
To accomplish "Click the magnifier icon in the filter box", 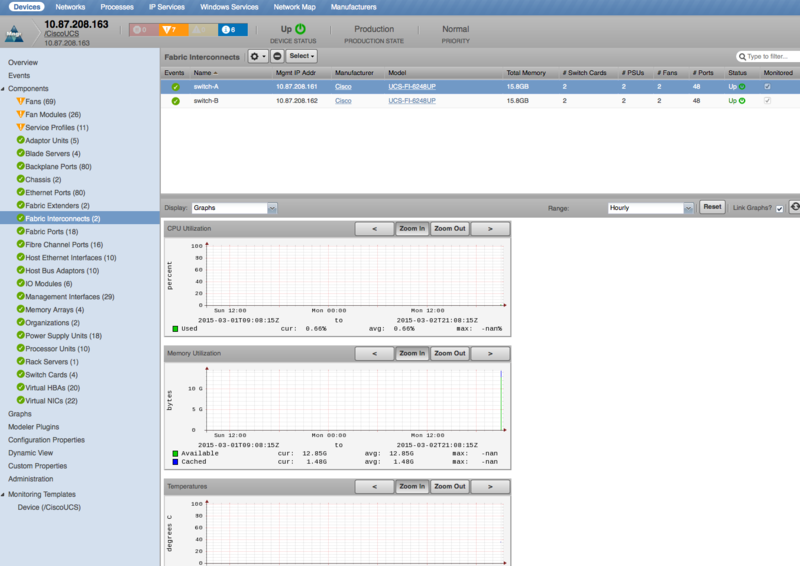I will pyautogui.click(x=742, y=57).
